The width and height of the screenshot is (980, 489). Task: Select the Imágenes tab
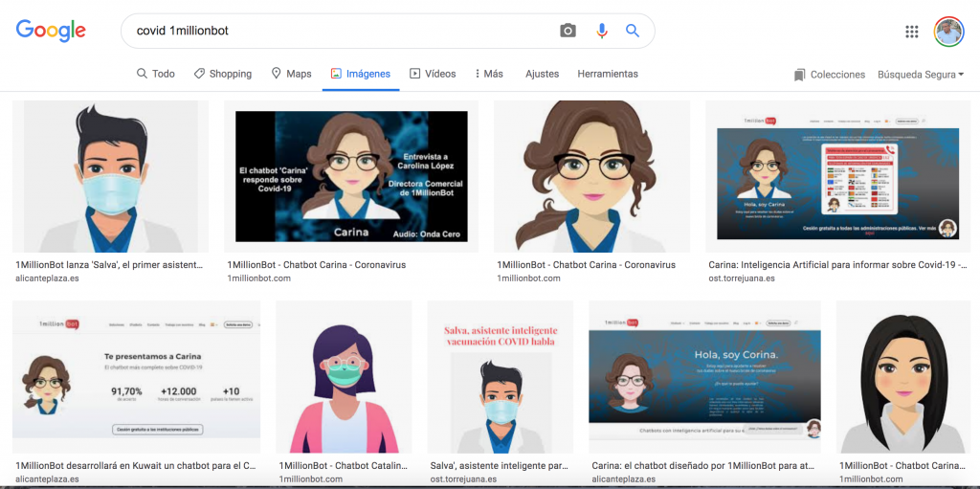pos(361,74)
